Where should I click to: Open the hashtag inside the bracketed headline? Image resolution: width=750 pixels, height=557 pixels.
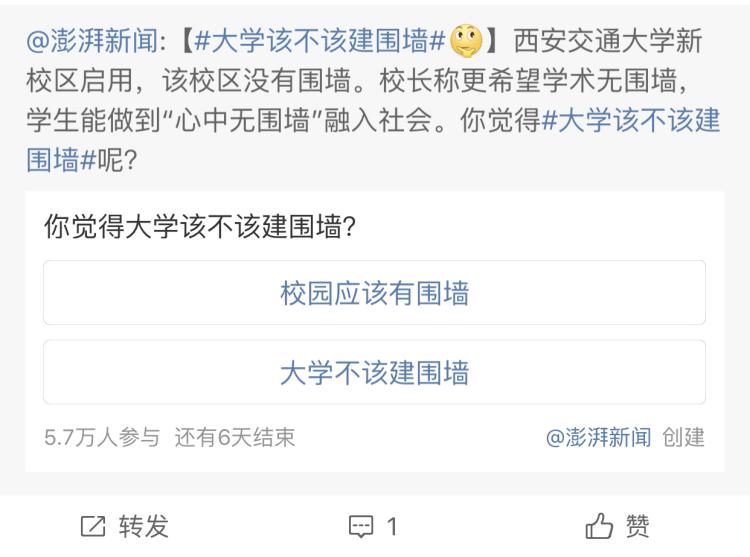click(x=316, y=42)
